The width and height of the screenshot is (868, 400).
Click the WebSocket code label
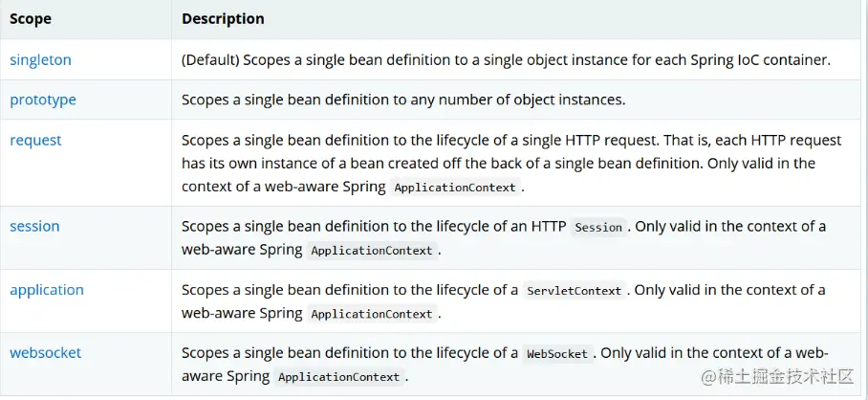[x=556, y=354]
